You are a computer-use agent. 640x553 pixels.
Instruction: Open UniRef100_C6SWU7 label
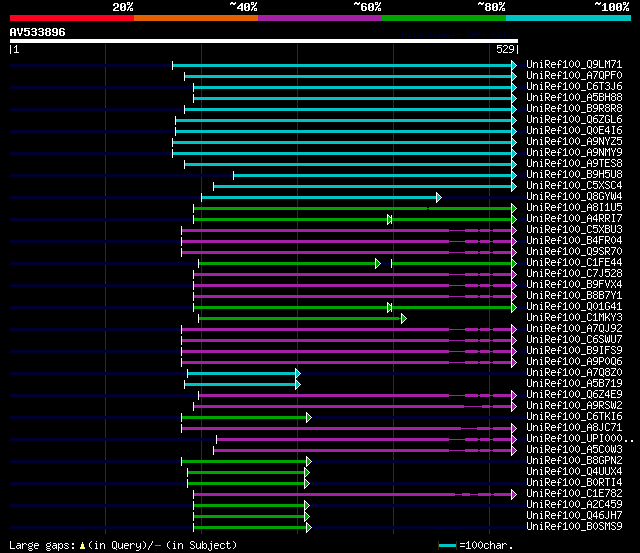click(574, 340)
